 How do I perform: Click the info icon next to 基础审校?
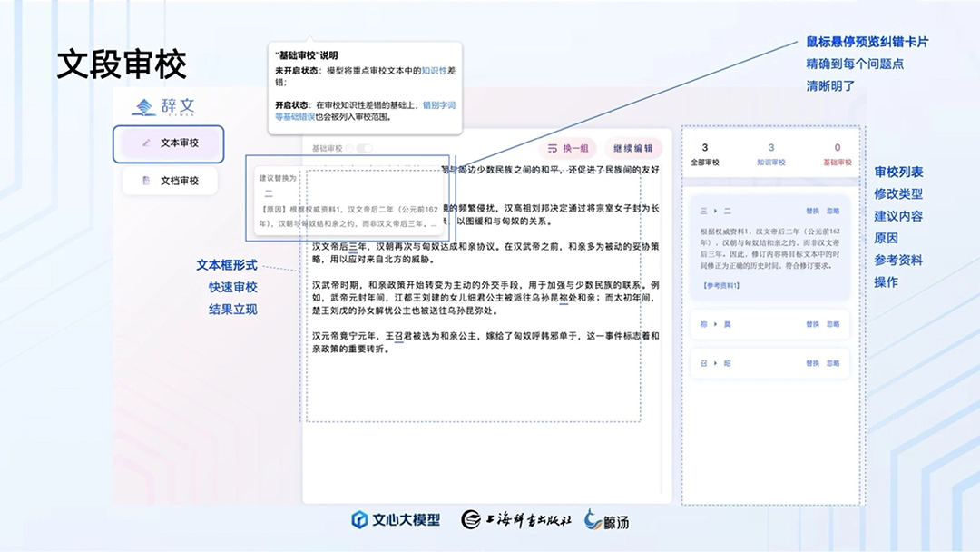[350, 148]
